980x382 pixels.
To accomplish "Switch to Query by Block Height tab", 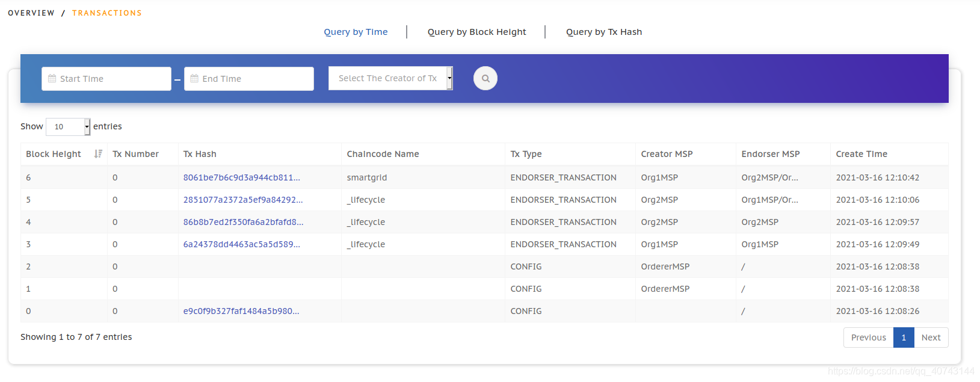I will 476,32.
